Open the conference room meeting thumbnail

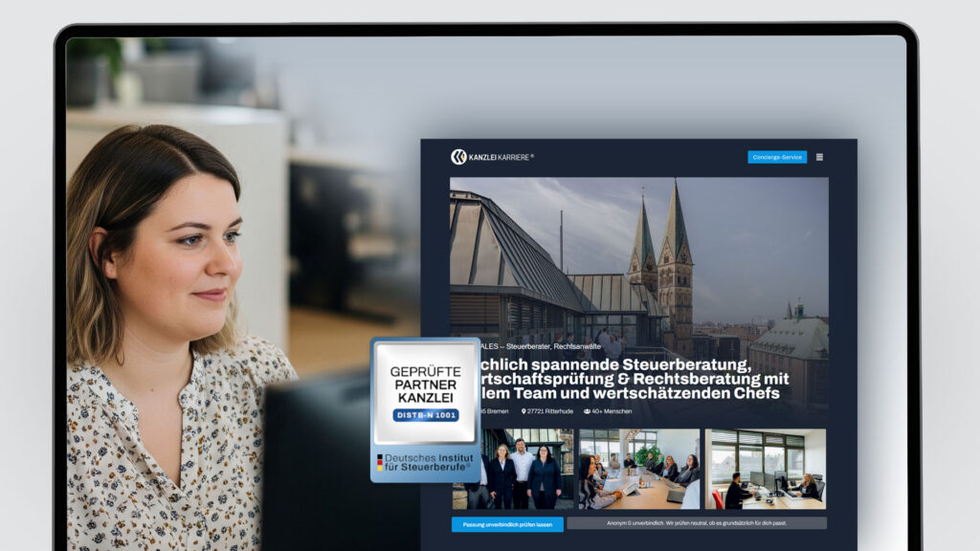point(638,468)
